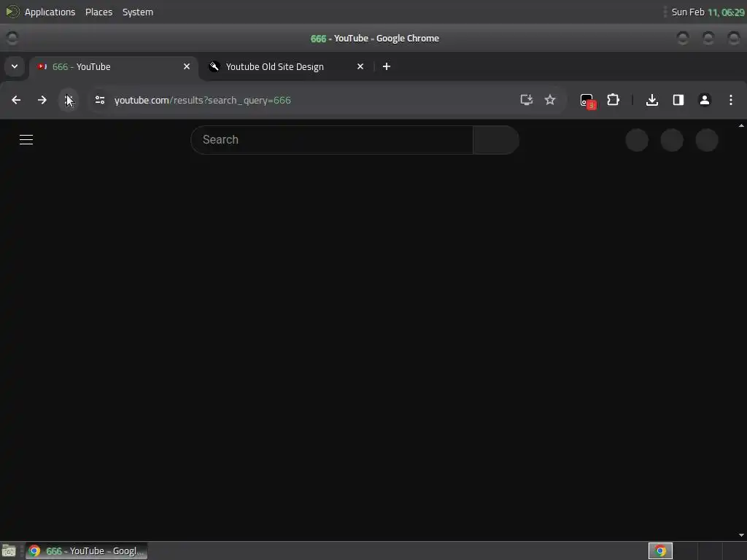Stop loading the page

click(69, 100)
